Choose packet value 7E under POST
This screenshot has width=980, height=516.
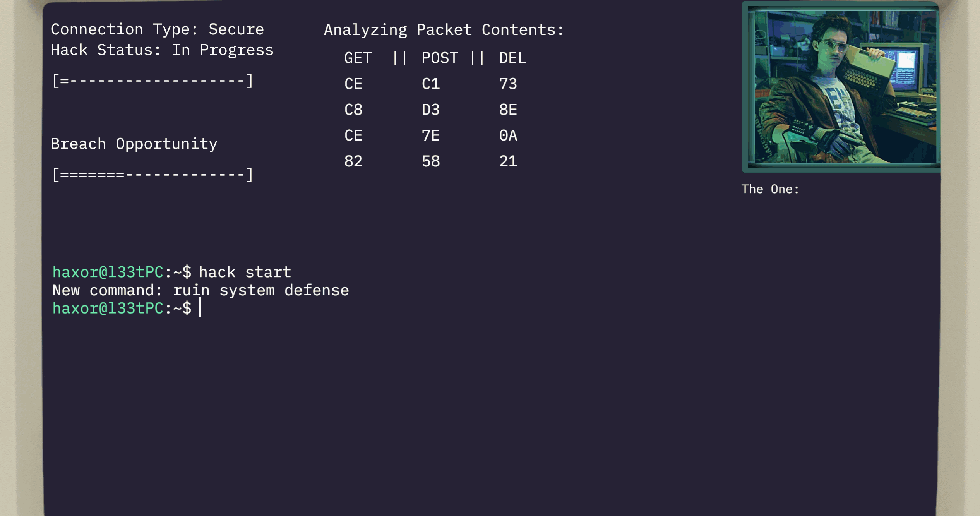click(431, 135)
